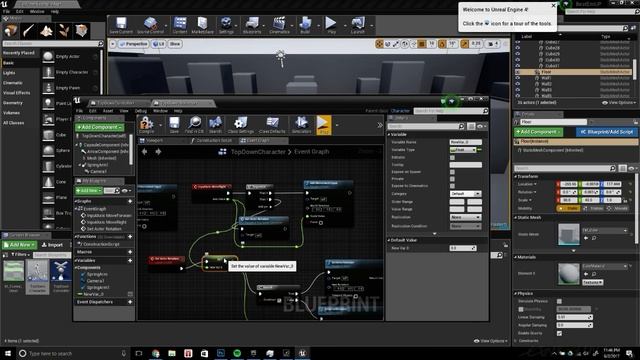The image size is (640, 360).
Task: Toggle grid snapping icon in viewport toolbar
Action: (422, 44)
